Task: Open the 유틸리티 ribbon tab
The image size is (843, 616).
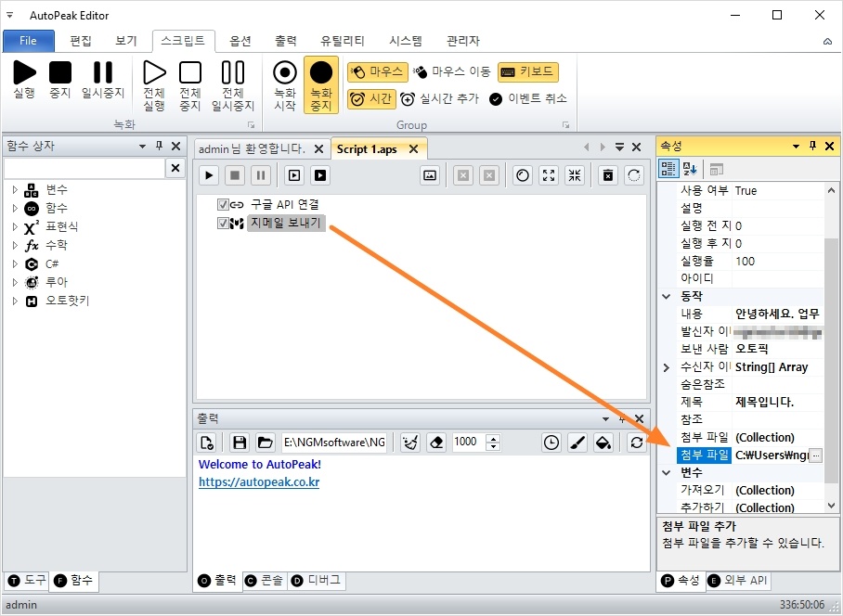Action: point(343,41)
